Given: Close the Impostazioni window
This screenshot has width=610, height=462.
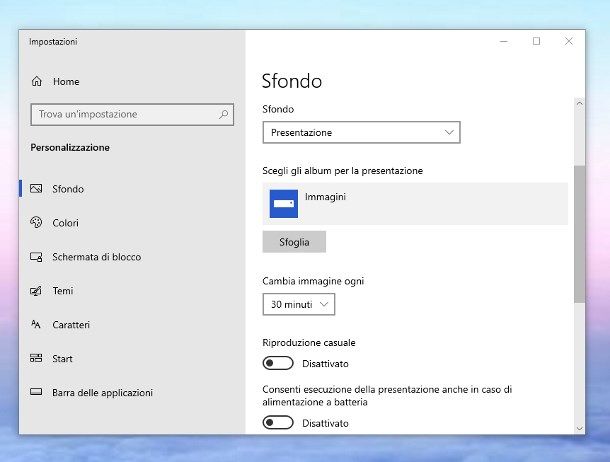Looking at the screenshot, I should pos(569,41).
